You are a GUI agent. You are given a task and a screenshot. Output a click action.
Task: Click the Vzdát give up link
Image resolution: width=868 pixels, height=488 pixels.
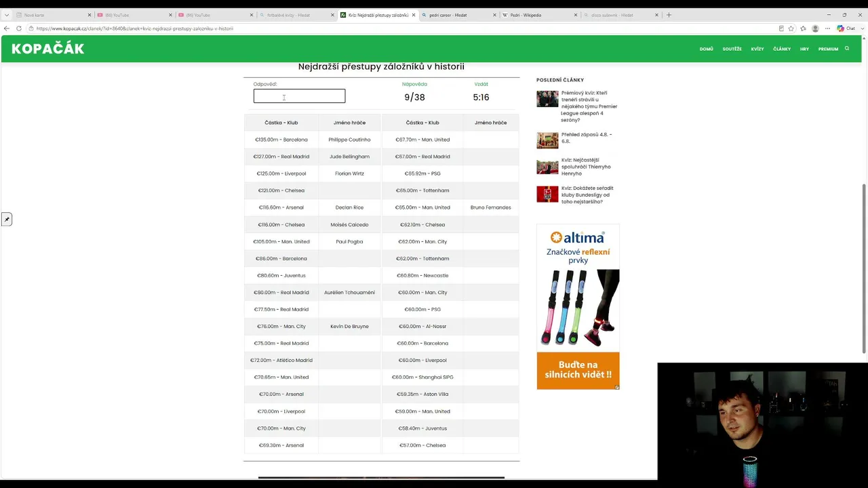pyautogui.click(x=481, y=84)
